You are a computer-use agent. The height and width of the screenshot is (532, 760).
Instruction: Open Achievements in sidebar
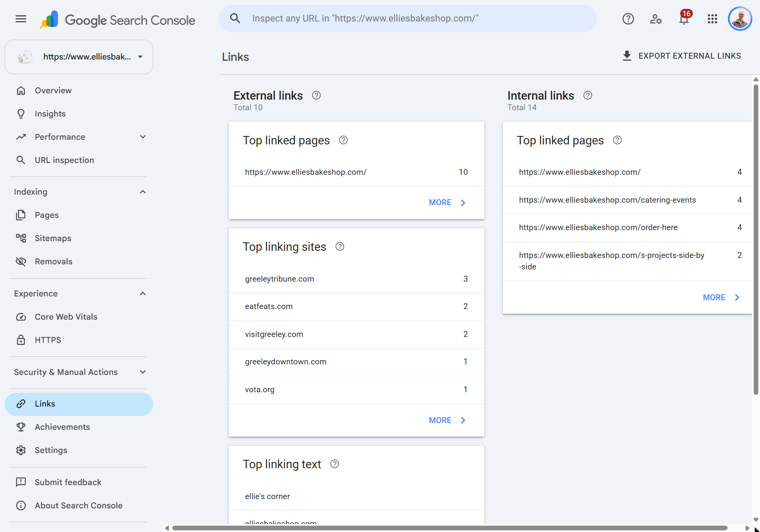pos(79,427)
